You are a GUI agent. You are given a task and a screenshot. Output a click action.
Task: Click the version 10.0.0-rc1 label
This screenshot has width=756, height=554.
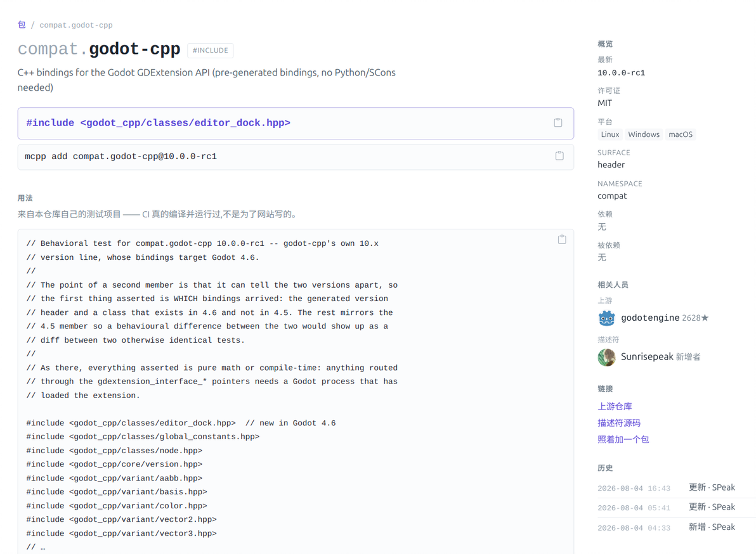coord(621,73)
